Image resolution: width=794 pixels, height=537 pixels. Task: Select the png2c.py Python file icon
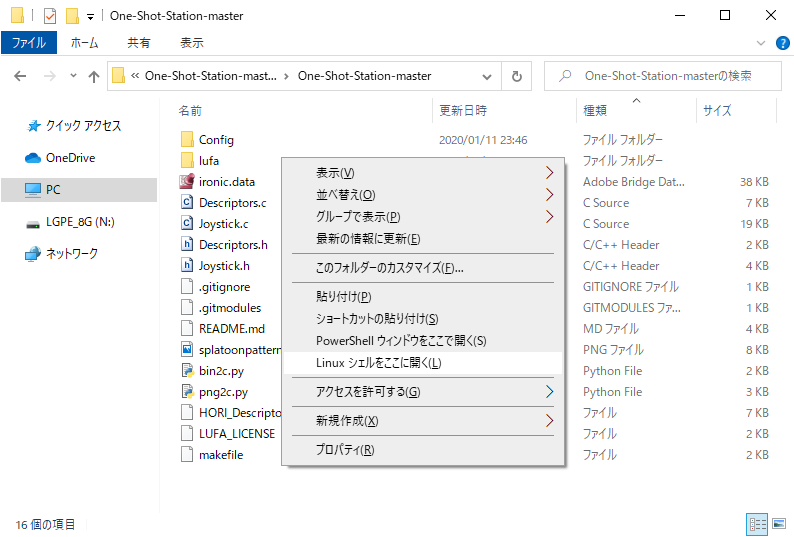pos(187,392)
